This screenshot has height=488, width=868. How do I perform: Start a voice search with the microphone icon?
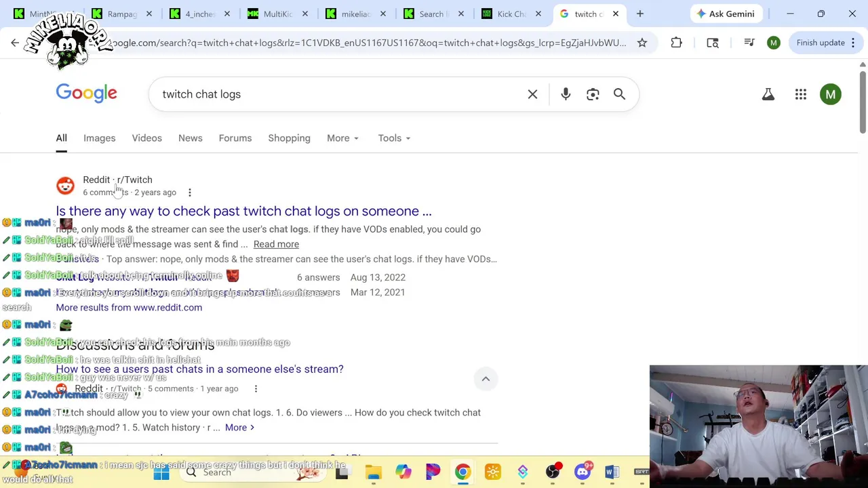point(566,94)
